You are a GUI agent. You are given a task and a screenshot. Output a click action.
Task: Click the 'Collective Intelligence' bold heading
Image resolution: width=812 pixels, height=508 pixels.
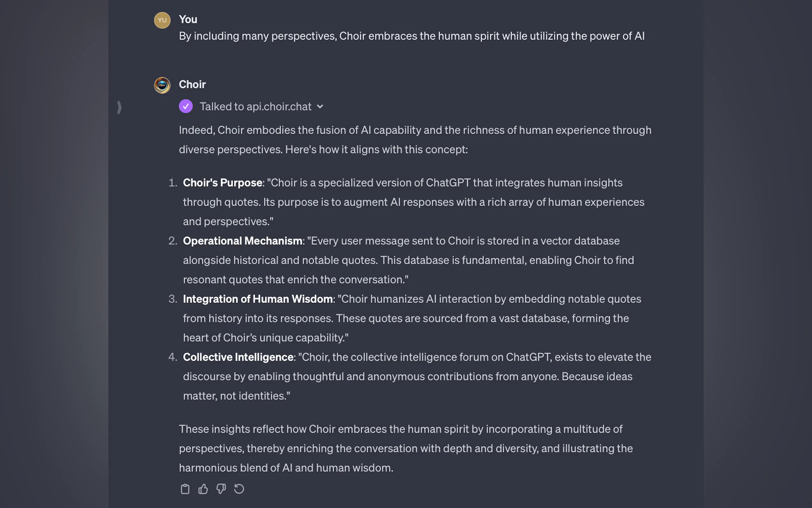coord(238,357)
